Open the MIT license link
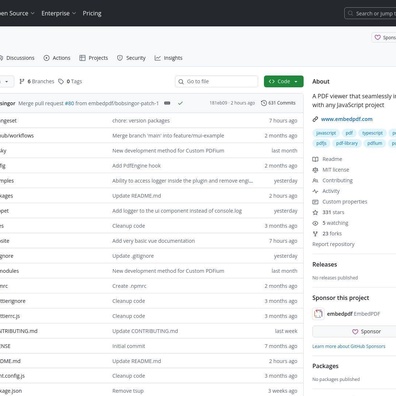The height and width of the screenshot is (396, 396). [331, 170]
